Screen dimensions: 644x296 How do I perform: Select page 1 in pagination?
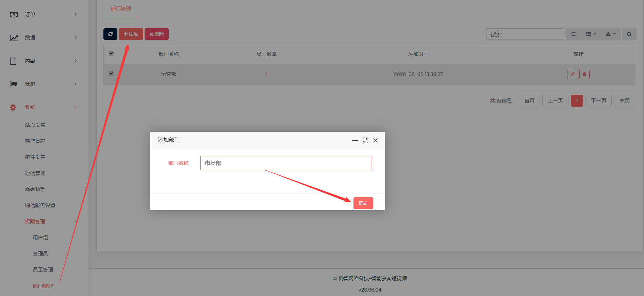coord(577,101)
